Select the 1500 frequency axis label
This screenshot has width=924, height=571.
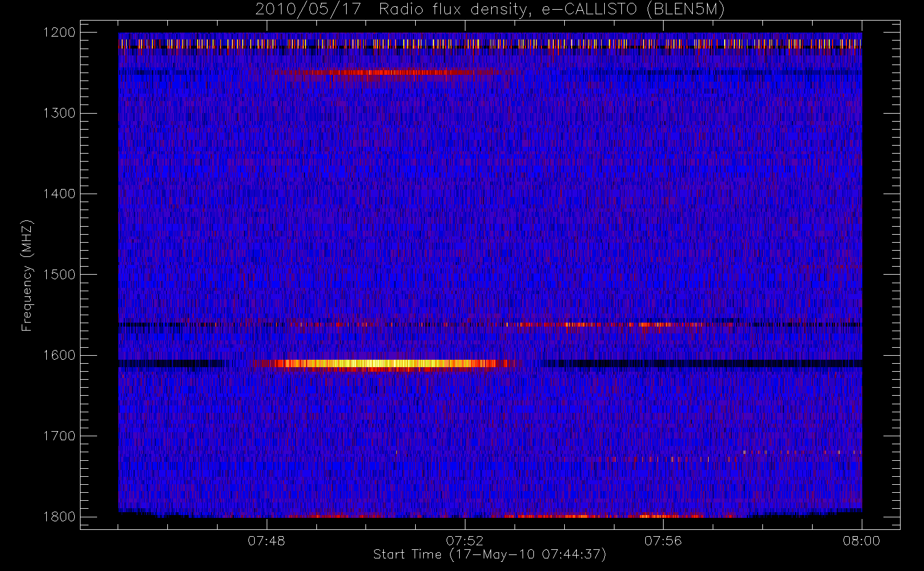(59, 274)
